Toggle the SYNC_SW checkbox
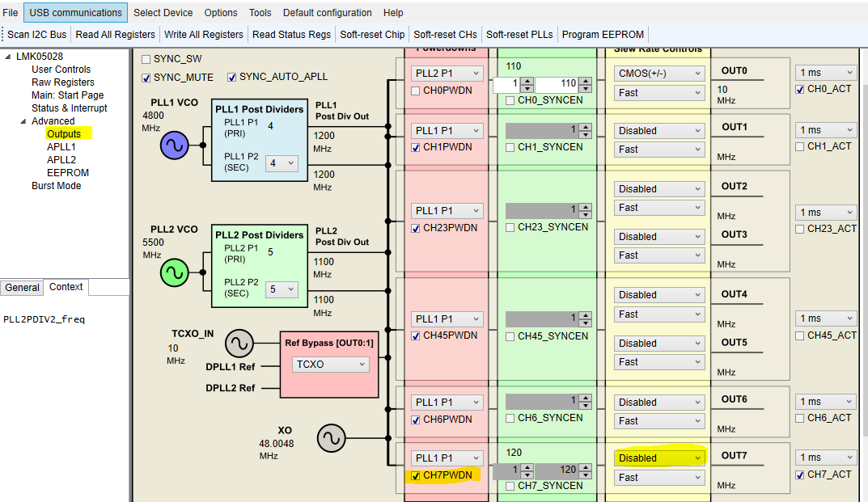The width and height of the screenshot is (868, 502). [146, 59]
